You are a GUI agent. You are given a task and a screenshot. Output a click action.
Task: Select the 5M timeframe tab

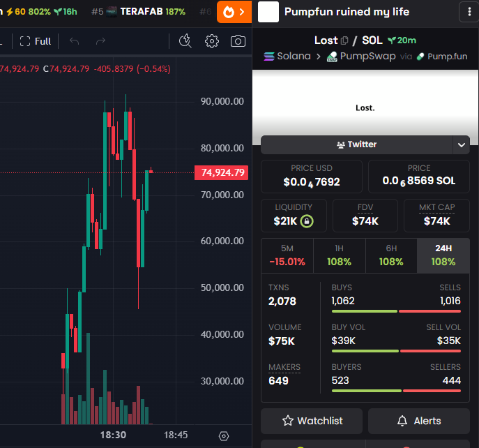(287, 255)
